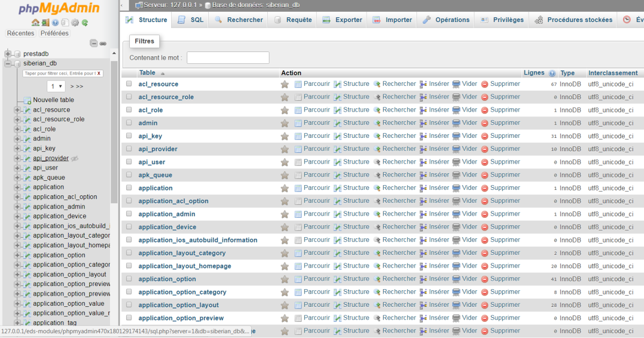Favorite the application_option_layout table

point(284,305)
